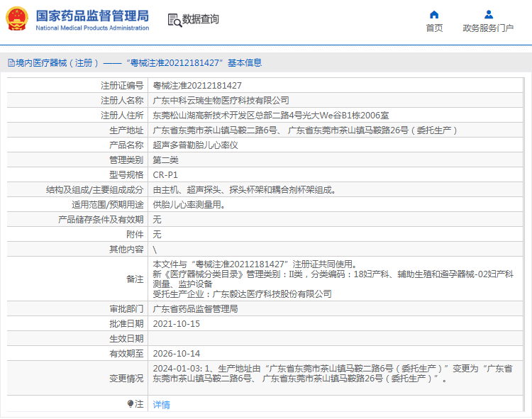This screenshot has height=419, width=532.
Task: Select backslash value in 其他内容 row
Action: [x=155, y=250]
